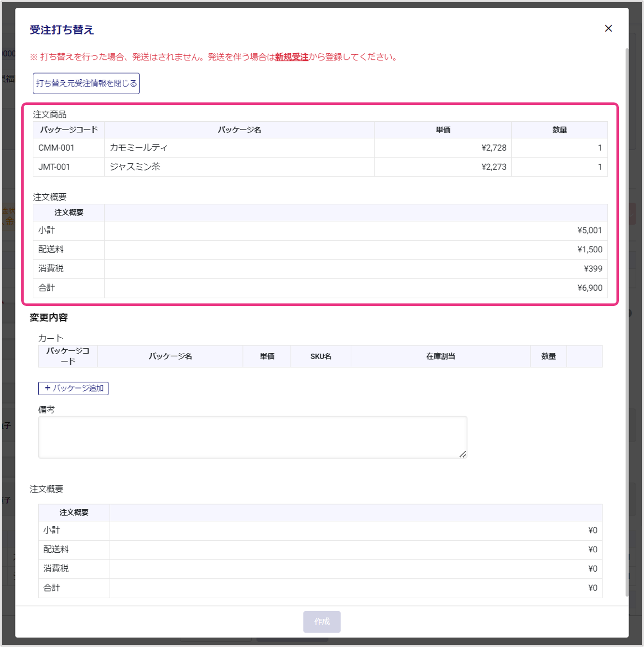644x647 pixels.
Task: Click the ¥399 consumption tax value
Action: coord(593,269)
